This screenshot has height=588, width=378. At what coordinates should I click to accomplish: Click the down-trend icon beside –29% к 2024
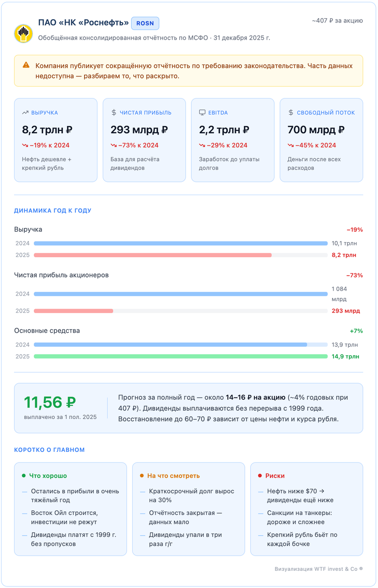tap(202, 146)
